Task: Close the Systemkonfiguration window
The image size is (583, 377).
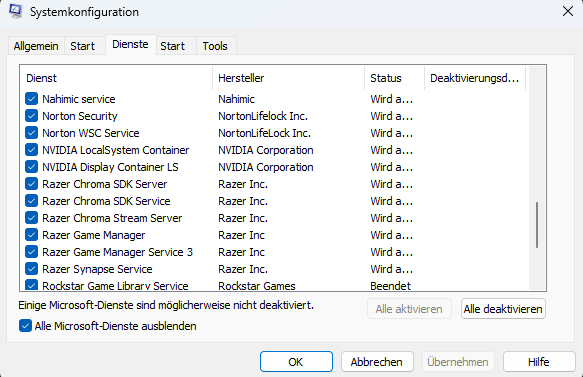Action: (x=568, y=11)
